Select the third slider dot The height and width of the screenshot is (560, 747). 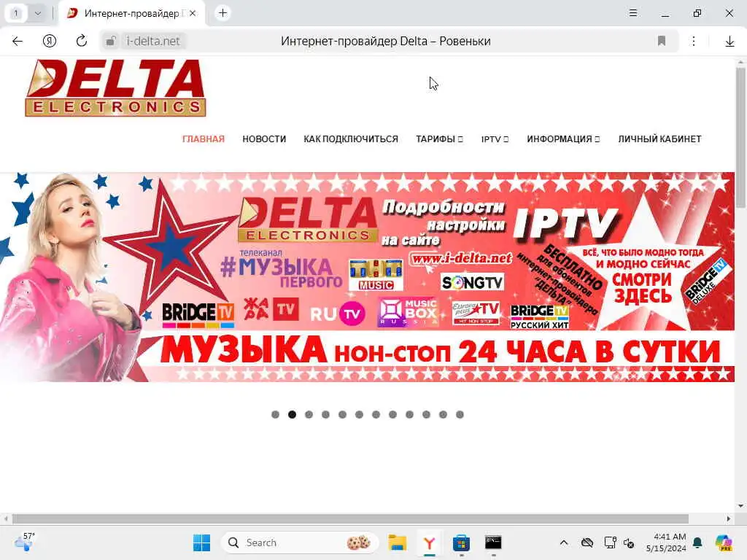309,415
